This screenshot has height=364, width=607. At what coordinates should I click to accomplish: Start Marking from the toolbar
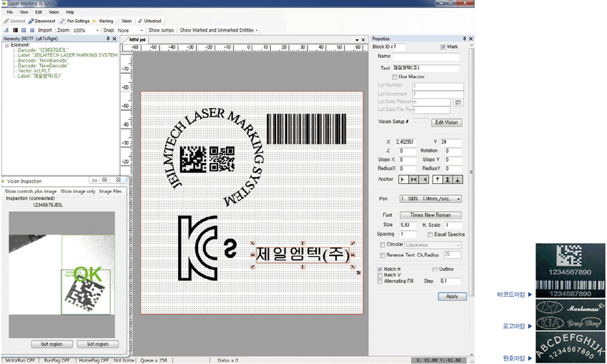103,21
